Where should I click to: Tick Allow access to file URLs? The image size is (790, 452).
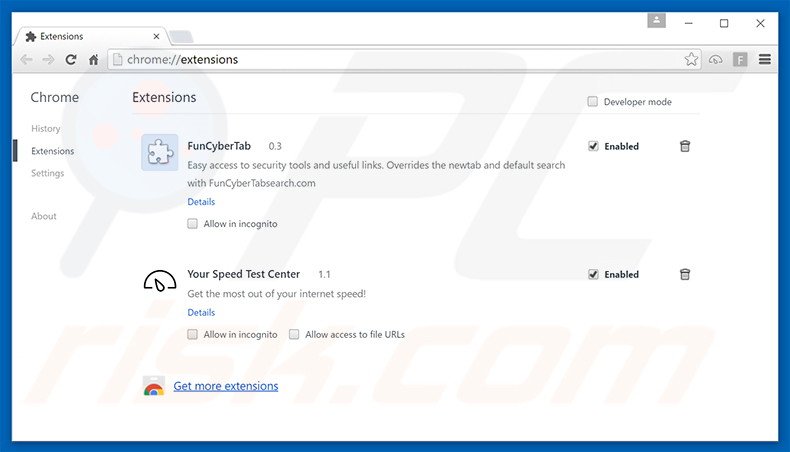294,335
